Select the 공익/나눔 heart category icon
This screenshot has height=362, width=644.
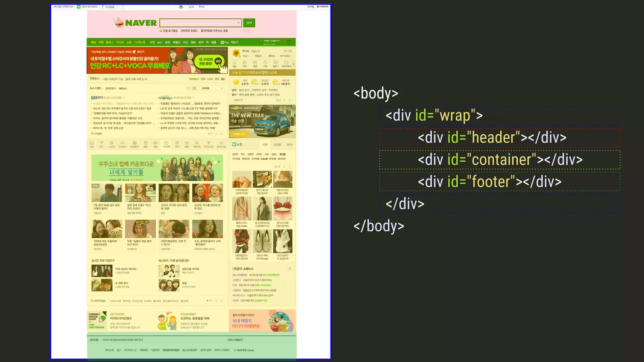[x=221, y=143]
